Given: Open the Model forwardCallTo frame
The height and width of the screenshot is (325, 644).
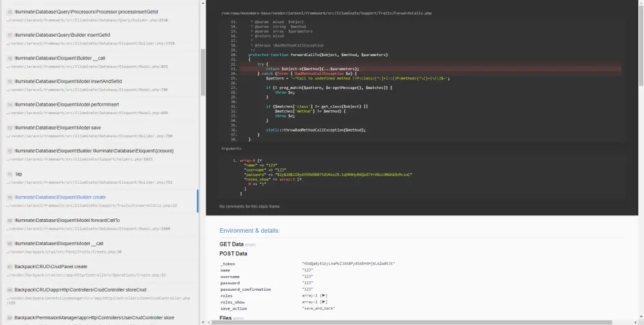Looking at the screenshot, I should 100,224.
